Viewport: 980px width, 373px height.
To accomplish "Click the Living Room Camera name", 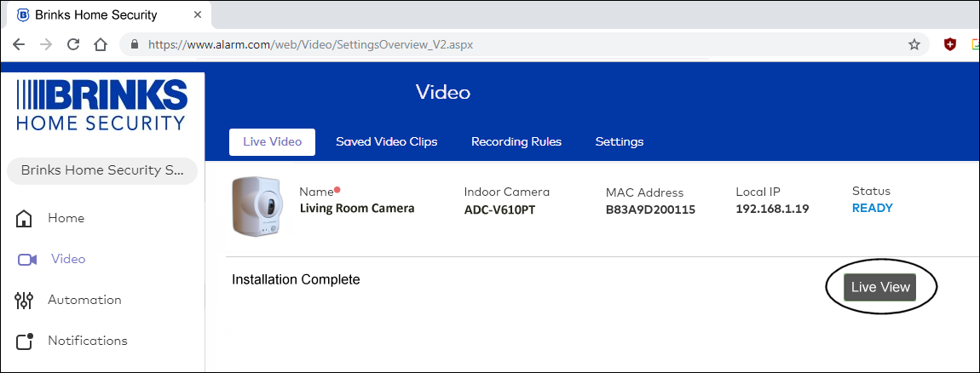I will click(357, 208).
